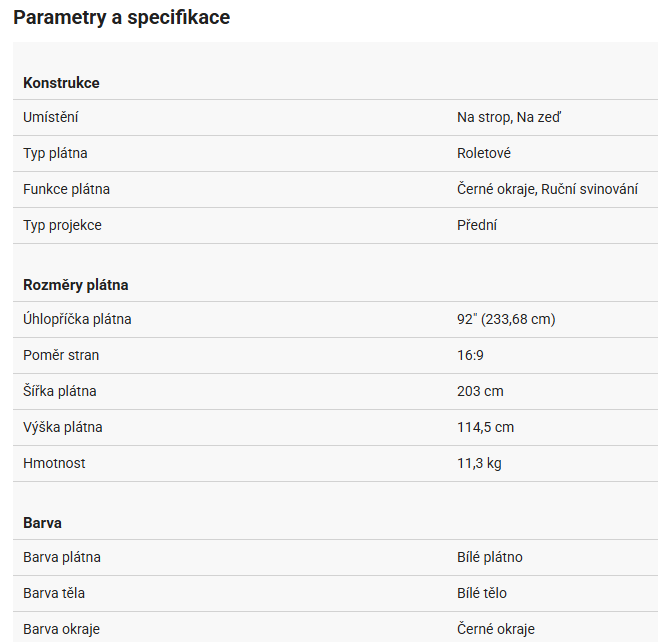Click the "Rozměry plátna" section header
Image resolution: width=658 pixels, height=642 pixels.
coord(76,285)
